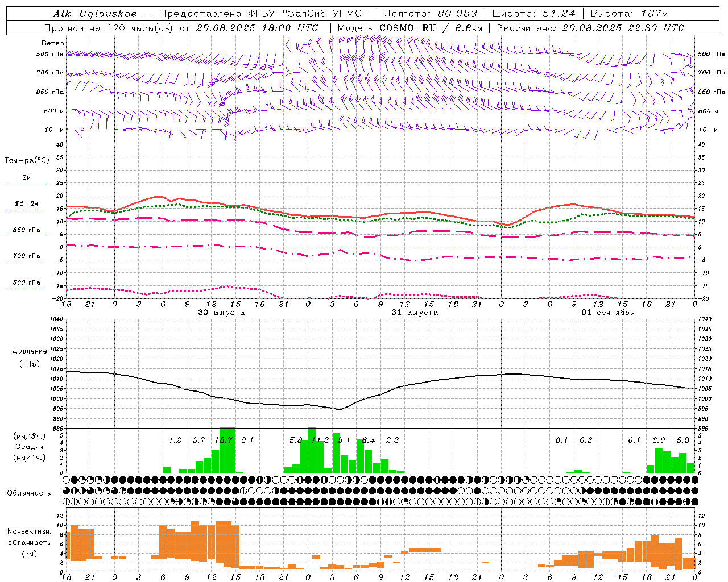
Task: Click the precipitation total 11.3
Action: point(320,440)
